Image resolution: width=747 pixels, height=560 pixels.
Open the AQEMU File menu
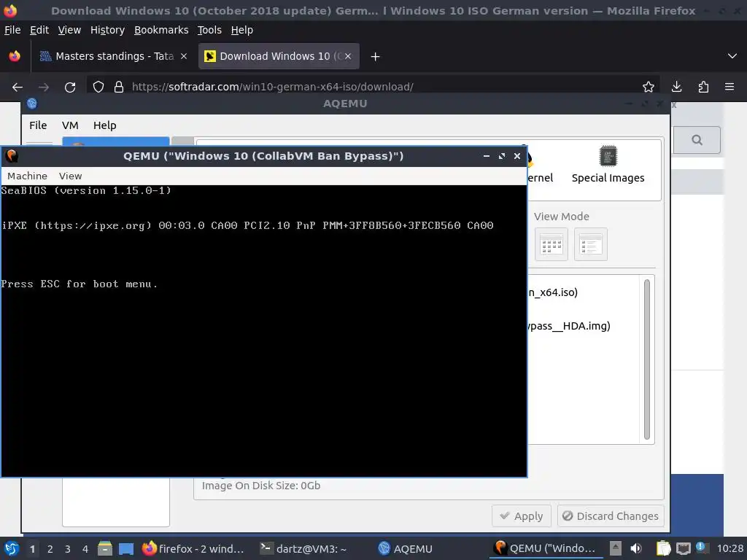tap(38, 125)
